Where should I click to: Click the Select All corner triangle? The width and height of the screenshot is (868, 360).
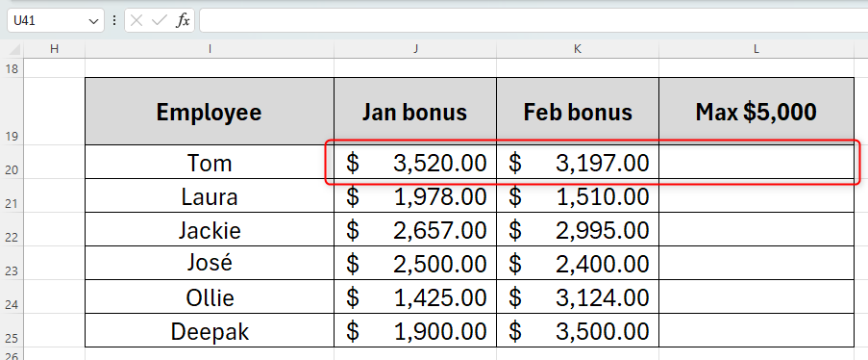[15, 50]
